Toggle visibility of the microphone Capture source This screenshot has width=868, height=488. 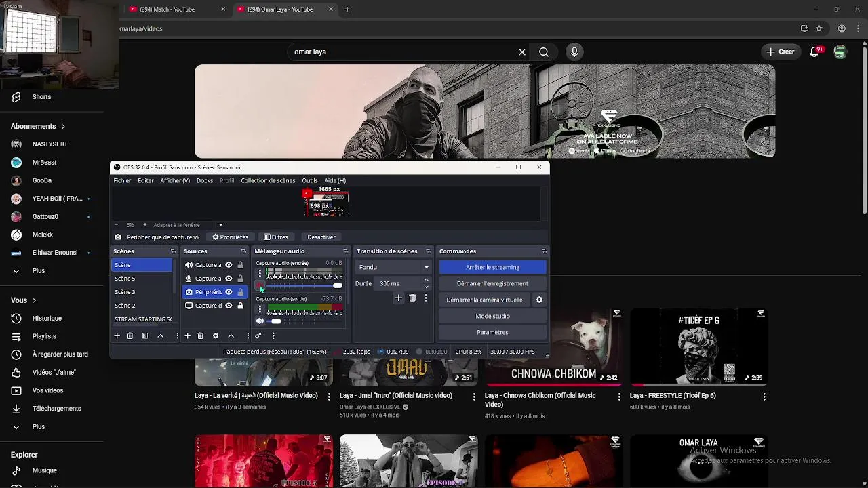coord(229,279)
